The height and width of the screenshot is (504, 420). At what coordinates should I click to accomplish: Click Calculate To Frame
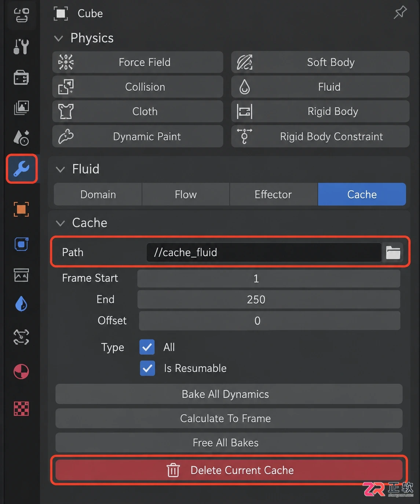(x=229, y=419)
